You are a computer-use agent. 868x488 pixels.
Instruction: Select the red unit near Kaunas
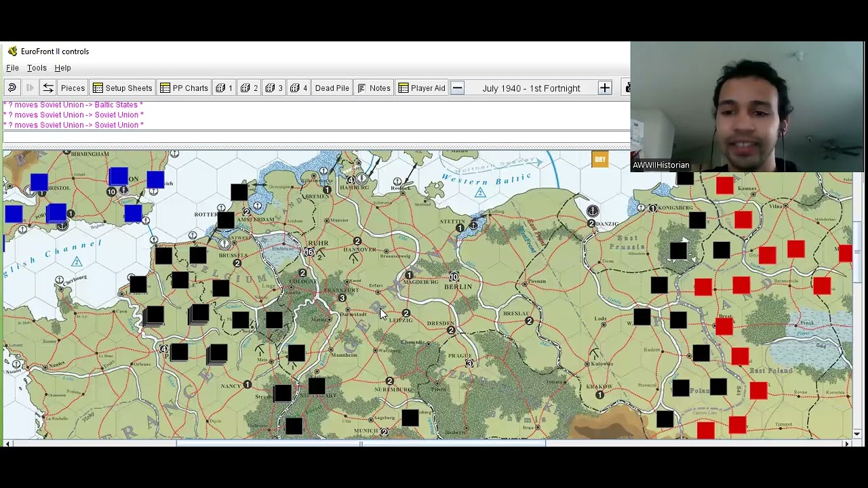coord(724,185)
